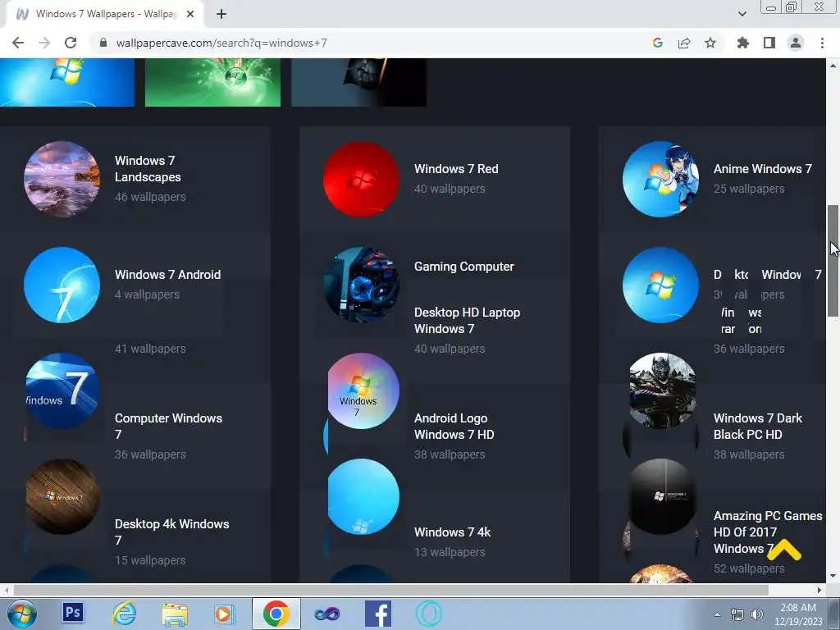
Task: Open Anime Windows 7 collection
Action: tap(762, 169)
